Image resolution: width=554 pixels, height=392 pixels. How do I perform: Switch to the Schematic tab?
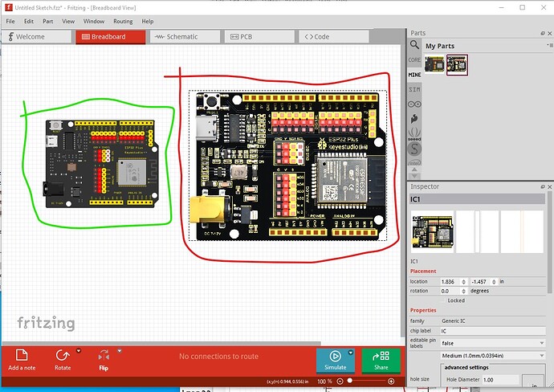181,36
